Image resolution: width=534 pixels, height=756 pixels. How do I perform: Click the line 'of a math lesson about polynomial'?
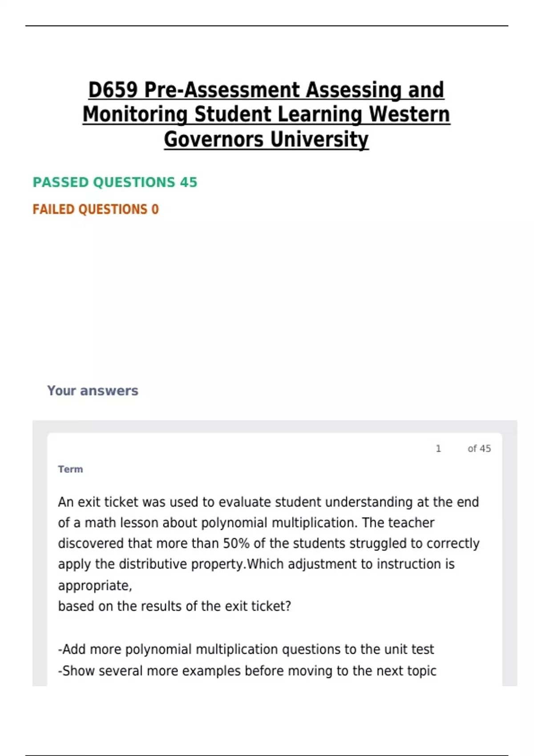(x=246, y=523)
